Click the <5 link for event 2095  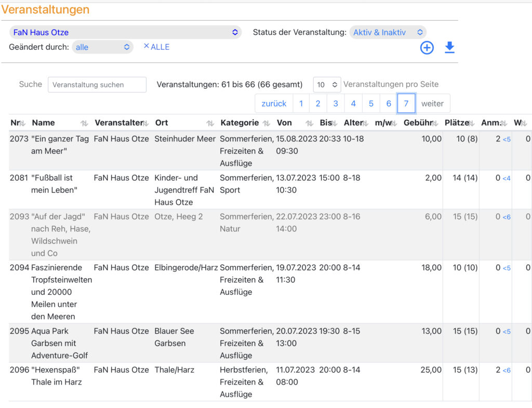[x=507, y=332]
